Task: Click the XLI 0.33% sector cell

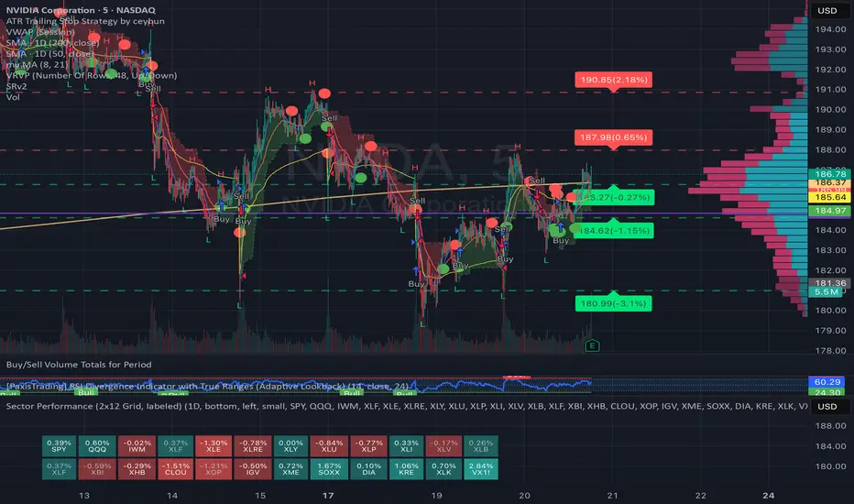Action: tap(406, 446)
